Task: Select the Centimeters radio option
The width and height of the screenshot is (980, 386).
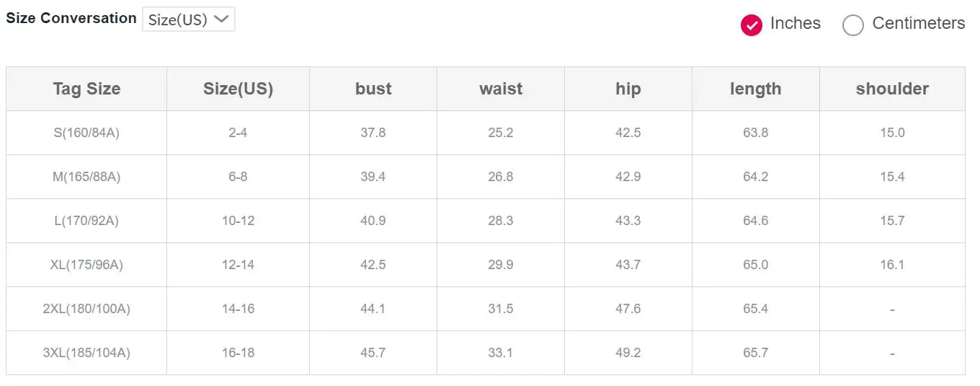Action: coord(904,25)
